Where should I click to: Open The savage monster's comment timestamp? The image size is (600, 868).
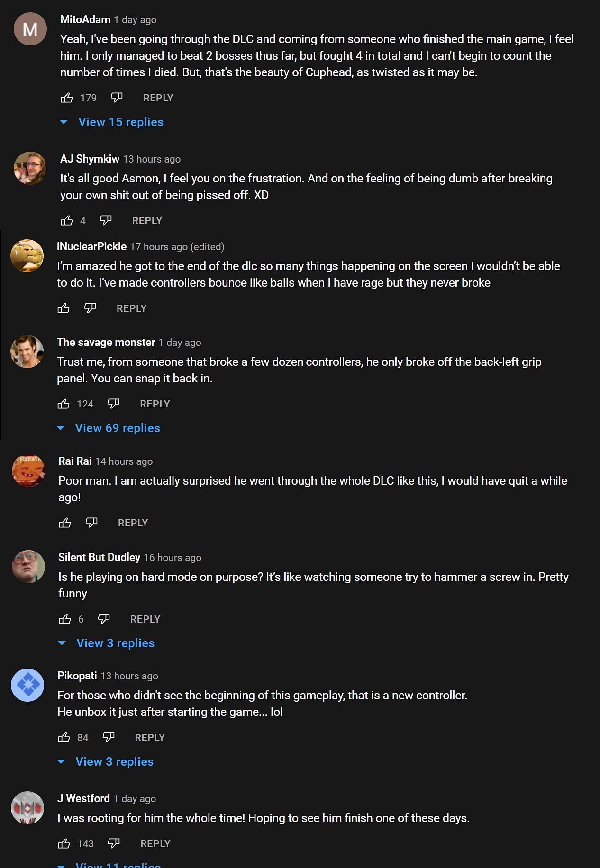180,343
